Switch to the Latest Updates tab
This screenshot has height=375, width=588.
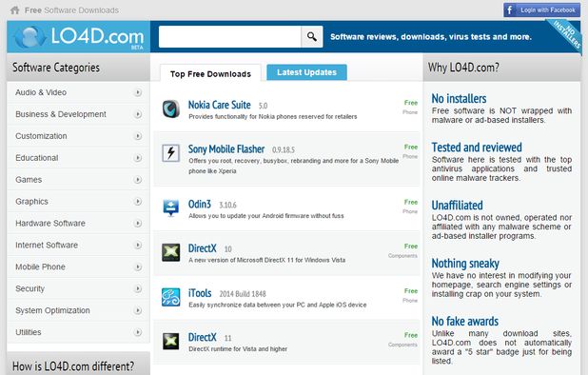click(x=306, y=72)
